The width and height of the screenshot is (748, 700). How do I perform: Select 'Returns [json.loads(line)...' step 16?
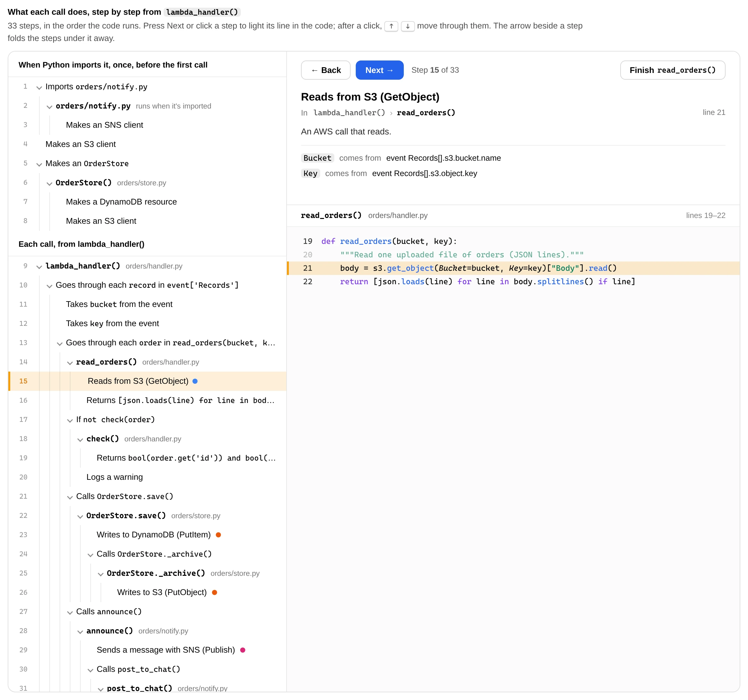pyautogui.click(x=147, y=400)
